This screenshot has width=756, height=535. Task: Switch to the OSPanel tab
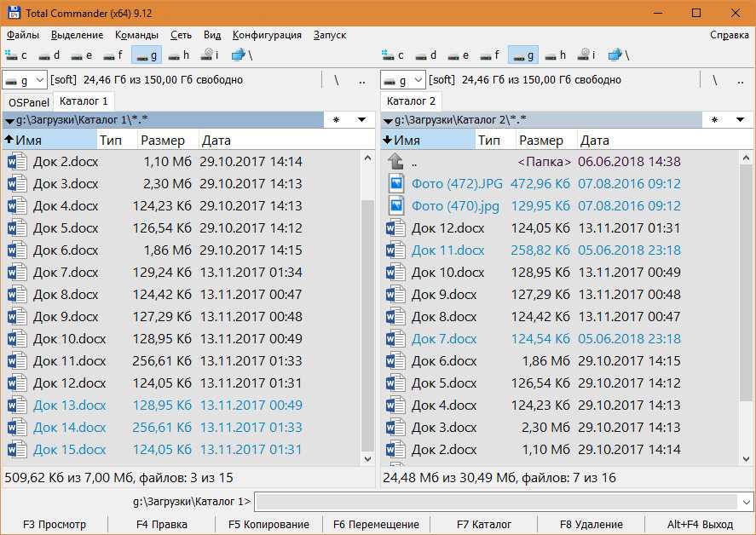pyautogui.click(x=28, y=102)
